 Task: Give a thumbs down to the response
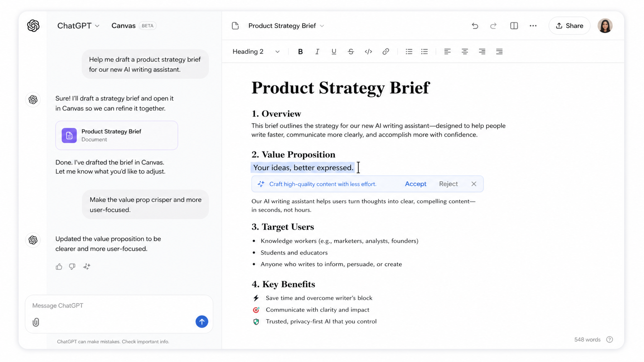(x=72, y=267)
